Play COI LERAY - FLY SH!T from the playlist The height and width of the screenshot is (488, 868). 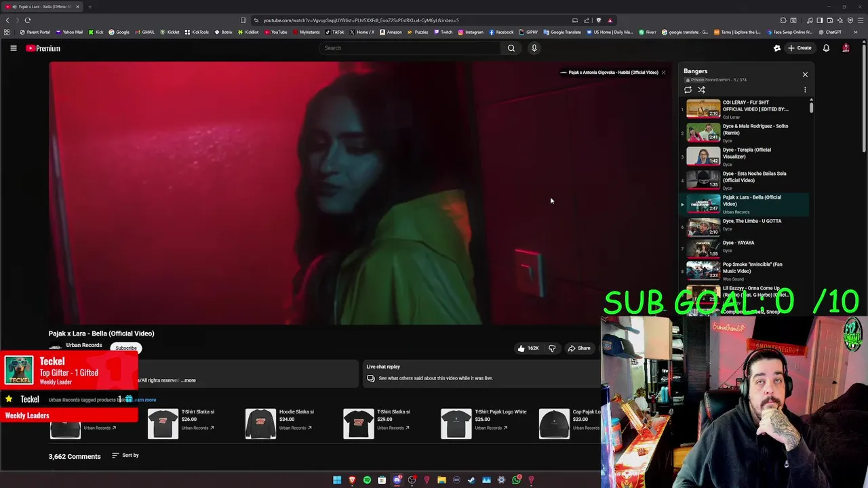[x=745, y=108]
